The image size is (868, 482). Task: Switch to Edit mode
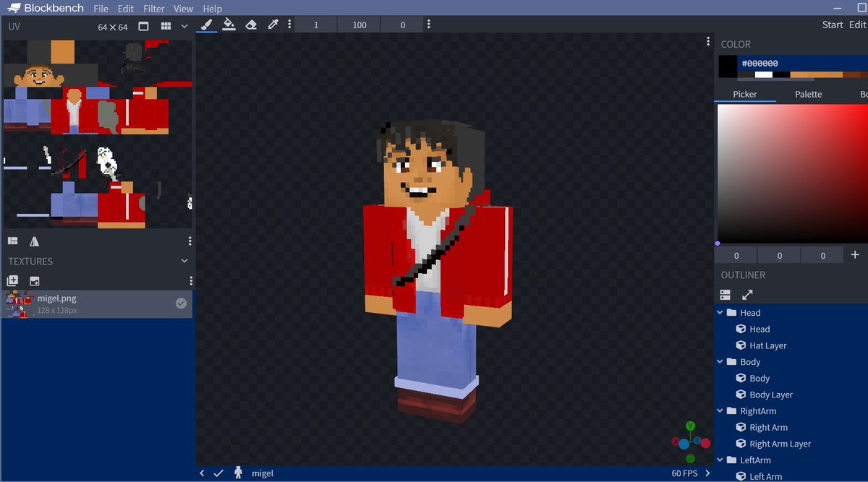[x=857, y=25]
